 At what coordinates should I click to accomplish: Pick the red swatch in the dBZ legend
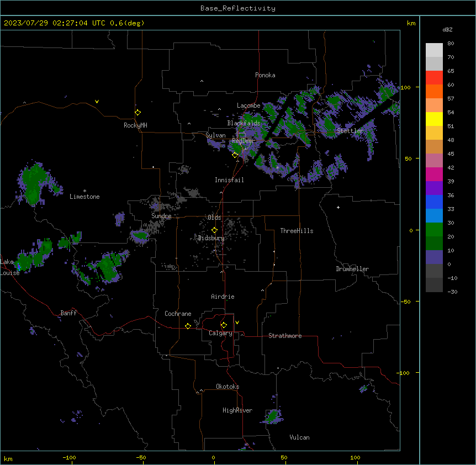434,78
